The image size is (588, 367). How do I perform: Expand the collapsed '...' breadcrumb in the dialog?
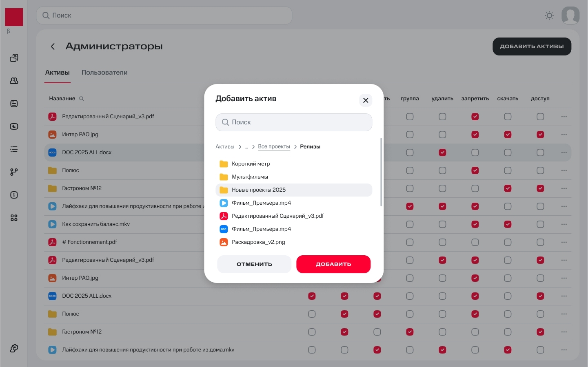pyautogui.click(x=246, y=147)
